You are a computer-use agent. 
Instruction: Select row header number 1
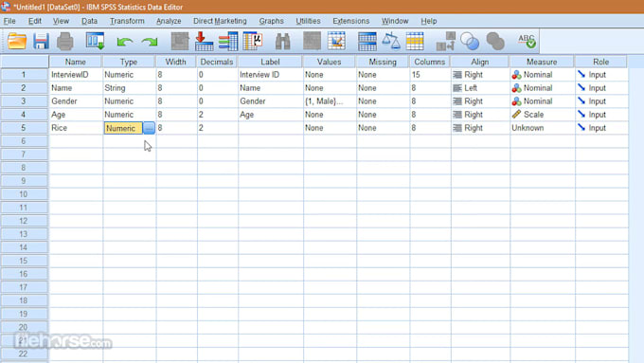[x=24, y=75]
